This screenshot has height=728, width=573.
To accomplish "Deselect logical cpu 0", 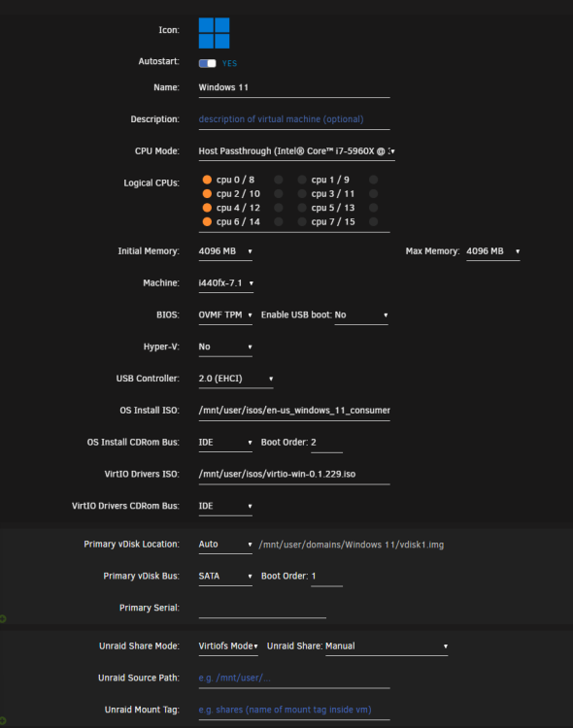I will point(207,180).
